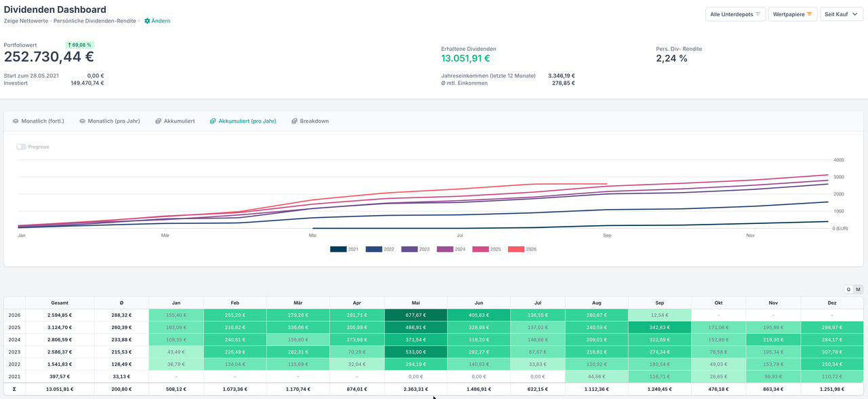Click the 2026 row label
Screen dimensions: 868x399
click(x=14, y=315)
